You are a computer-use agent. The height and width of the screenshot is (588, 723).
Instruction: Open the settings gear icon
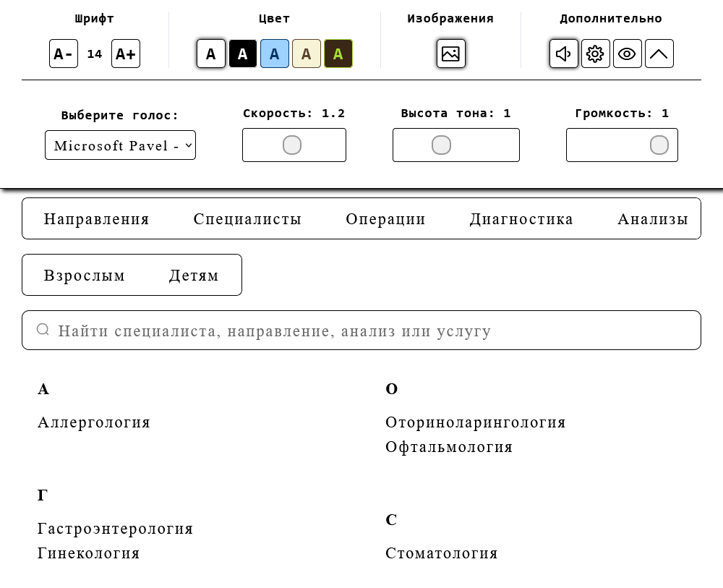596,54
